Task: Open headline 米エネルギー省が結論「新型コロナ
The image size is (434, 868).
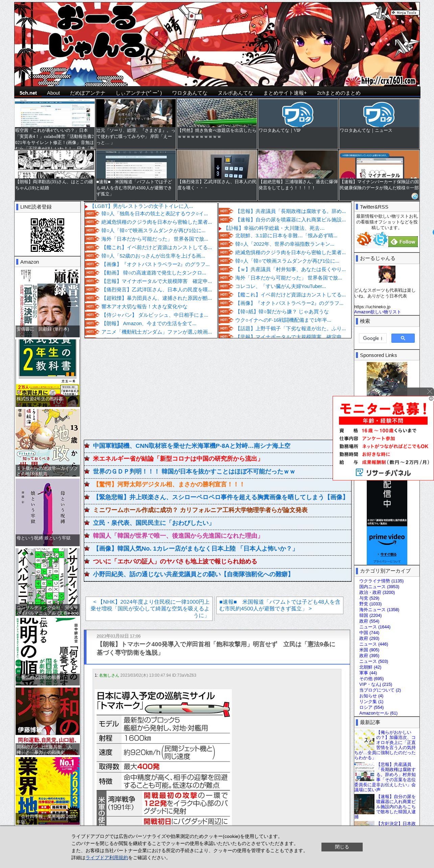Action: tap(177, 459)
